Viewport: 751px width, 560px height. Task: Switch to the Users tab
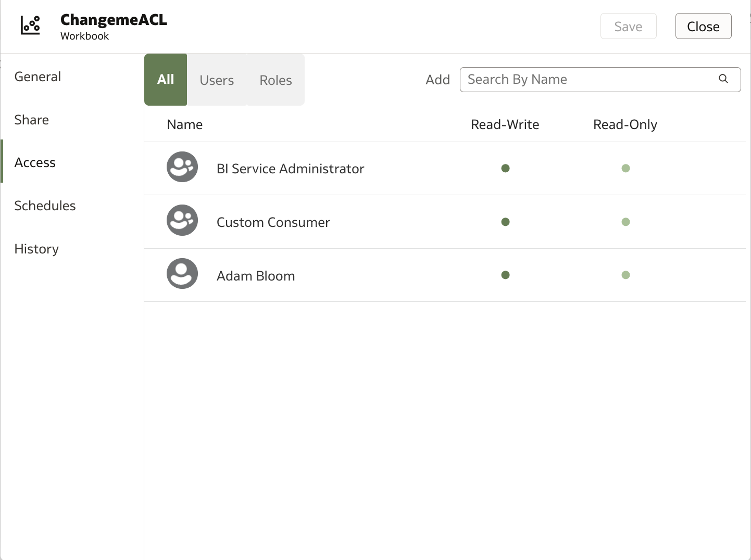click(217, 80)
